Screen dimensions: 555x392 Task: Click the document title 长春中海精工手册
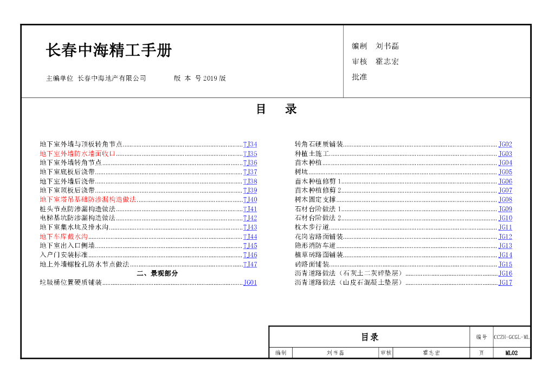(109, 50)
